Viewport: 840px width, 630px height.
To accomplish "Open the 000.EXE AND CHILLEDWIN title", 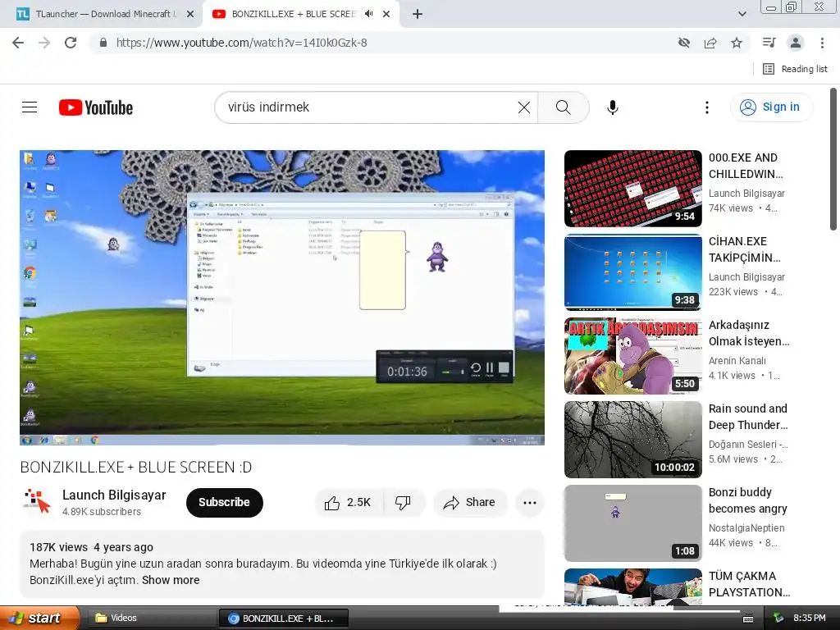I will pos(746,166).
